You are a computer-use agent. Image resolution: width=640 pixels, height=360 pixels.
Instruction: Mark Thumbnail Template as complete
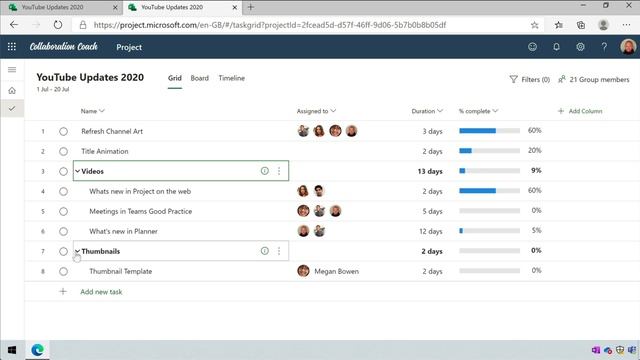63,271
